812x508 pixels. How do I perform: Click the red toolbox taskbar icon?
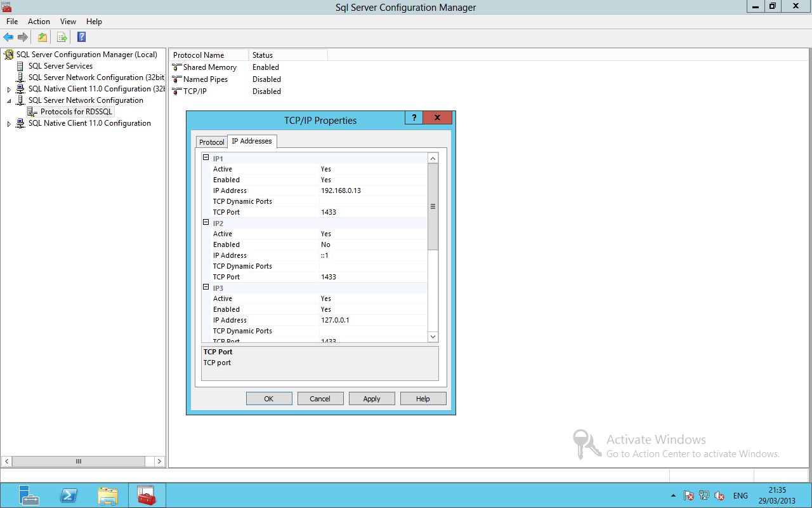pyautogui.click(x=147, y=495)
